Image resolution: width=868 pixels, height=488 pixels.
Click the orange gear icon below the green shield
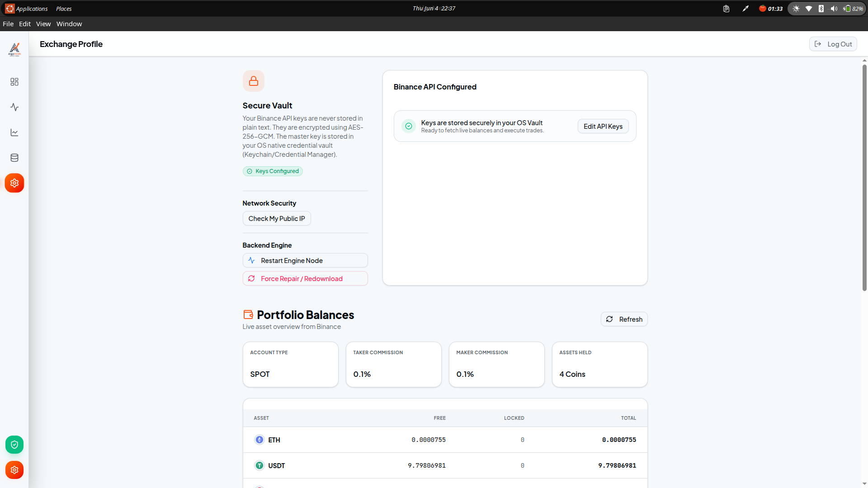[14, 470]
